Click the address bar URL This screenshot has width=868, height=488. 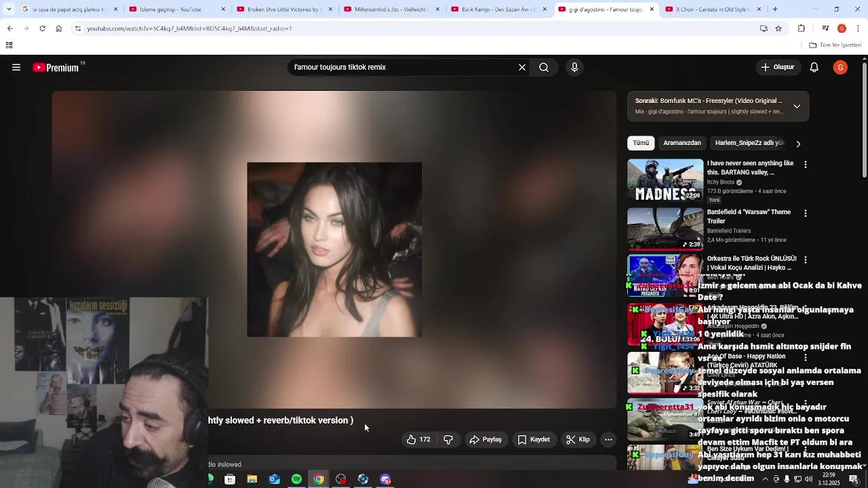click(x=189, y=28)
